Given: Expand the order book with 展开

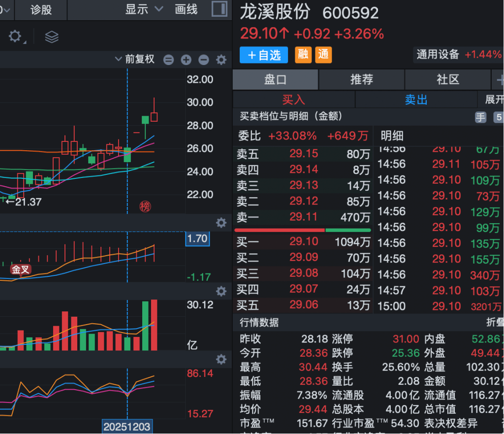Looking at the screenshot, I should [x=494, y=100].
